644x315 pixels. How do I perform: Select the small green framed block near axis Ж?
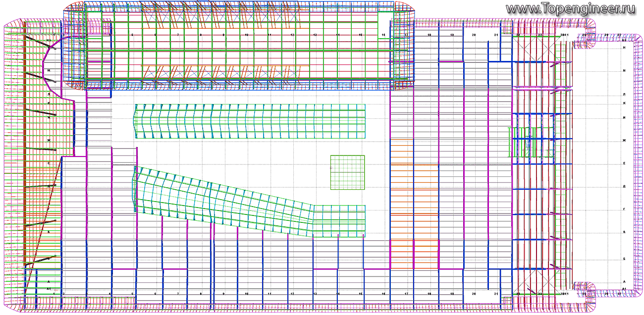[x=531, y=142]
